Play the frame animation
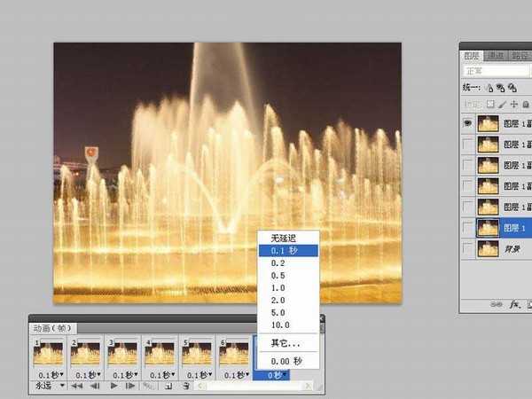 tap(113, 387)
